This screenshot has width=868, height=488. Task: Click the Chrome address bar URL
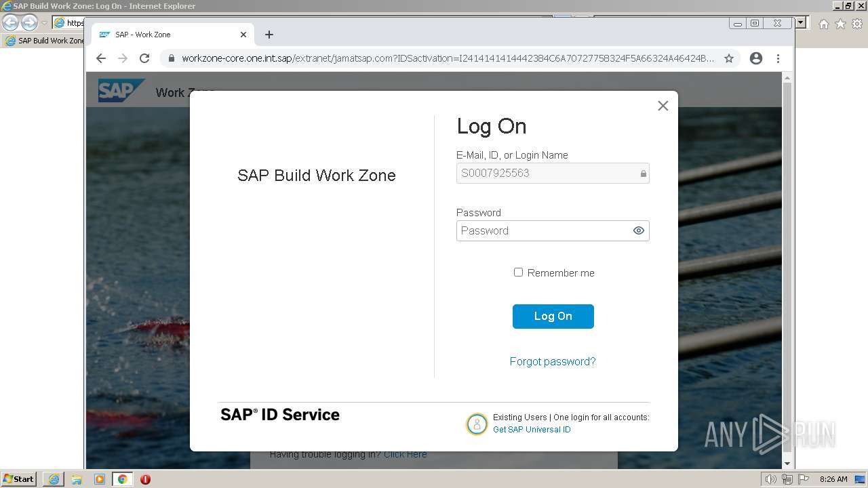pyautogui.click(x=448, y=58)
